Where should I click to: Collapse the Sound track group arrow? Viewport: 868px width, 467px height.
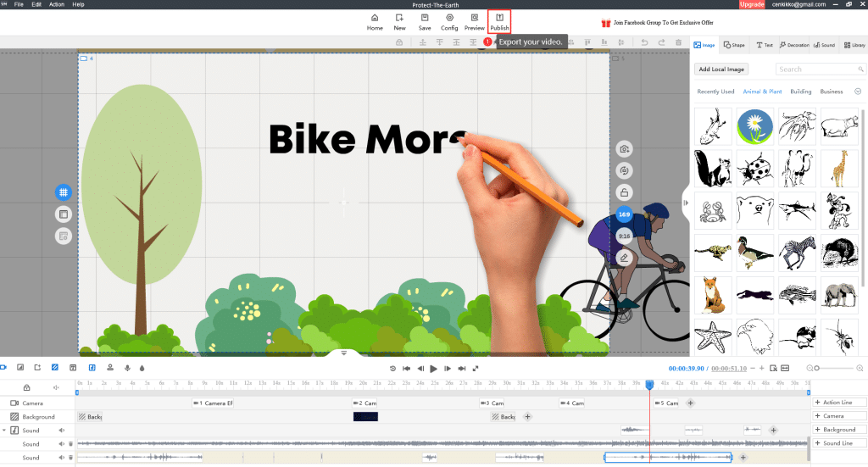[4, 431]
